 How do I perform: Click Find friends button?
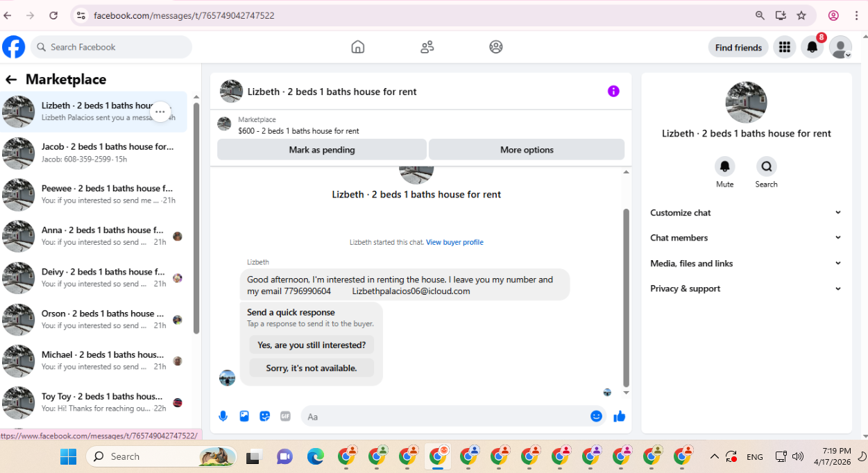click(x=738, y=47)
